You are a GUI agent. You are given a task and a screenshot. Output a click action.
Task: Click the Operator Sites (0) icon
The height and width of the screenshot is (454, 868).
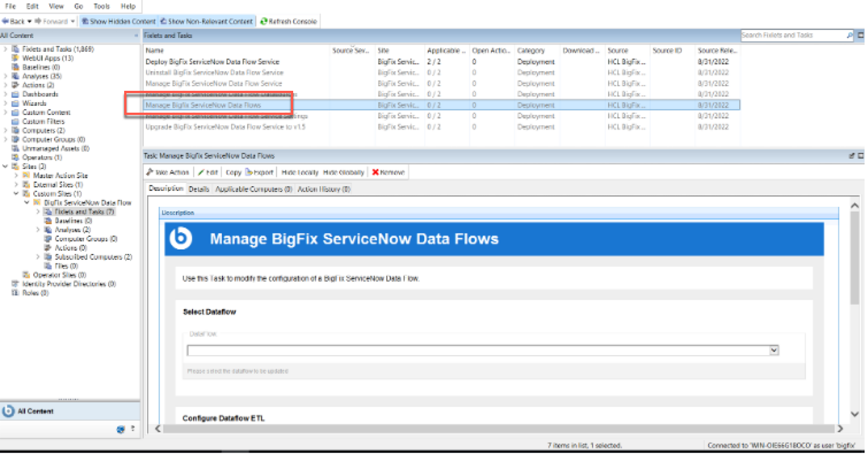[x=26, y=275]
